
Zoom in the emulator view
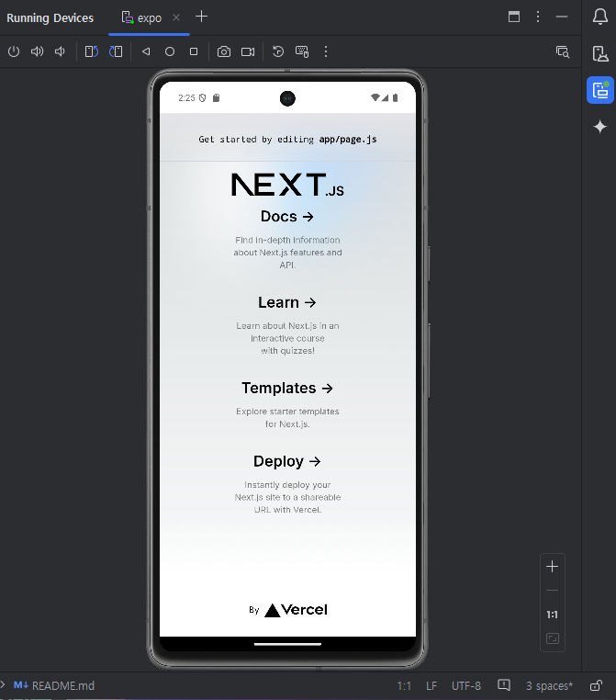click(553, 567)
